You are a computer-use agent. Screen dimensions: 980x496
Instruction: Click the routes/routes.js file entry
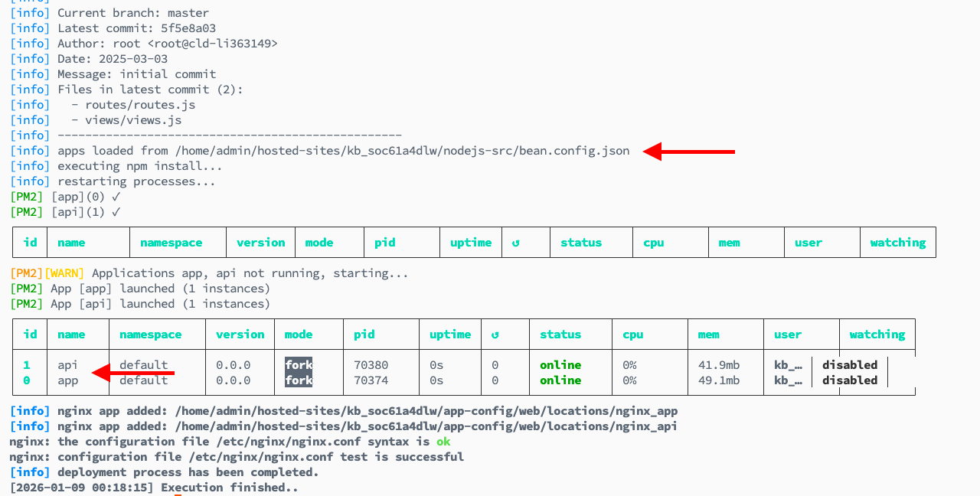140,105
